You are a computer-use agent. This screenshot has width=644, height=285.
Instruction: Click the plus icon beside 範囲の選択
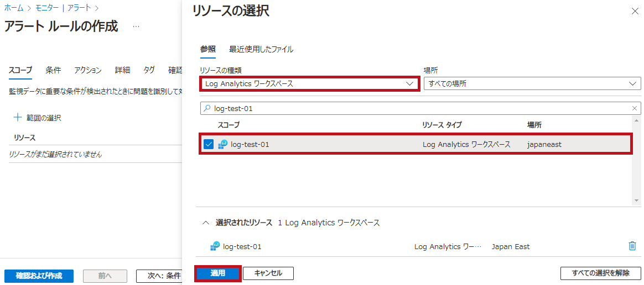coord(18,118)
